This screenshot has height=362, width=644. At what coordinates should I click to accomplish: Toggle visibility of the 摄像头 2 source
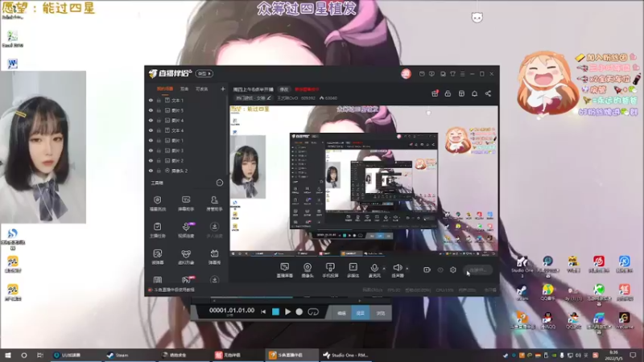[151, 171]
